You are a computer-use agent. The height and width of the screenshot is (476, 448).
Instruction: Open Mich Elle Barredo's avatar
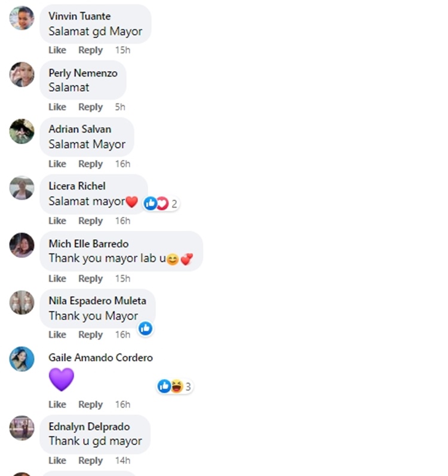click(x=22, y=245)
